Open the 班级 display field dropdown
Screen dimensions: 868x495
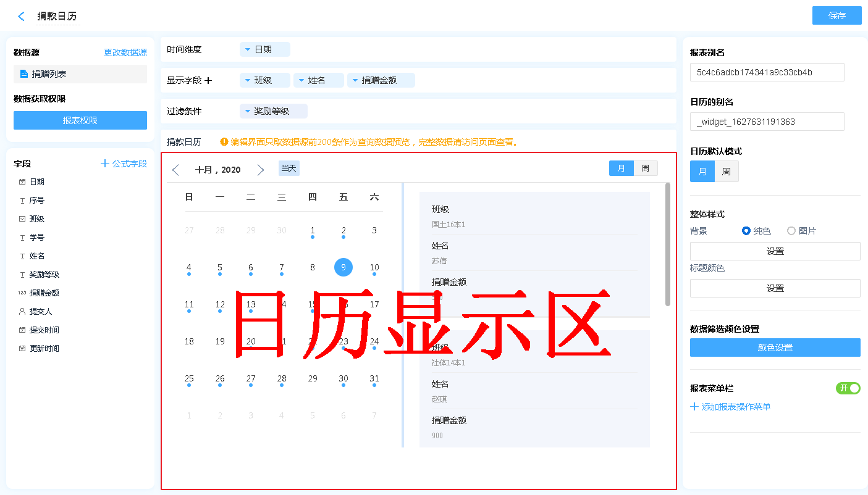[x=264, y=80]
